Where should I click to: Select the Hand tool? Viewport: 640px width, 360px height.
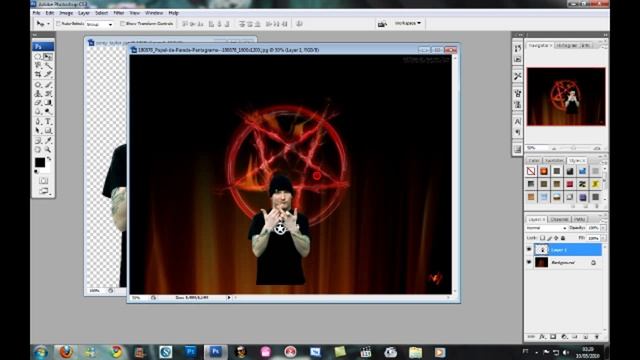(38, 149)
